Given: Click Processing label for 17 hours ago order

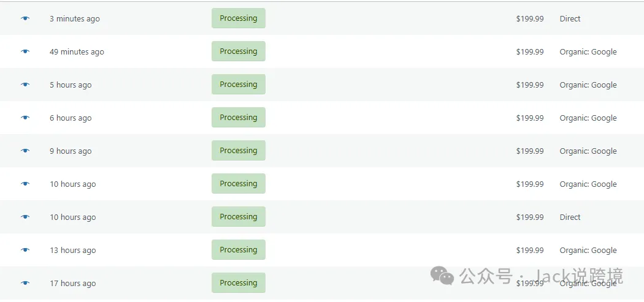Looking at the screenshot, I should (239, 283).
